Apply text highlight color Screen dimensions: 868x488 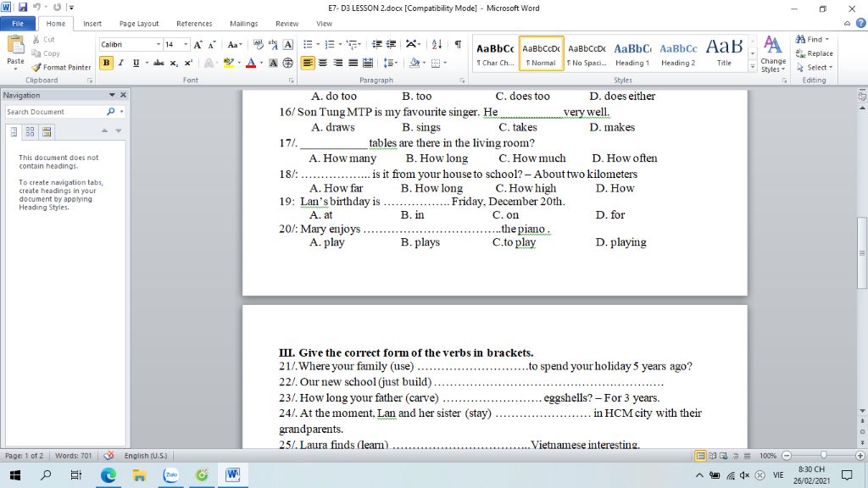point(228,63)
